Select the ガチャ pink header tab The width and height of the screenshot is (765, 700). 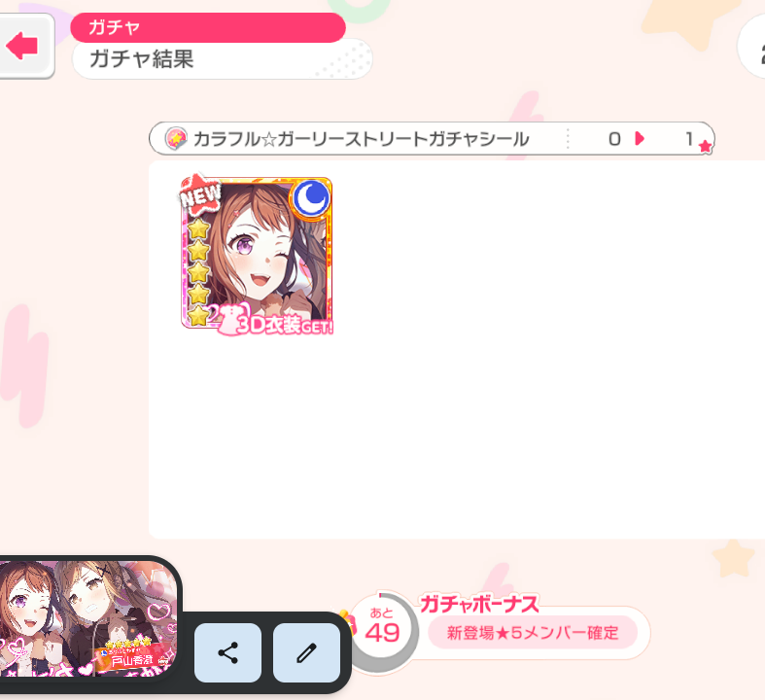tap(208, 27)
